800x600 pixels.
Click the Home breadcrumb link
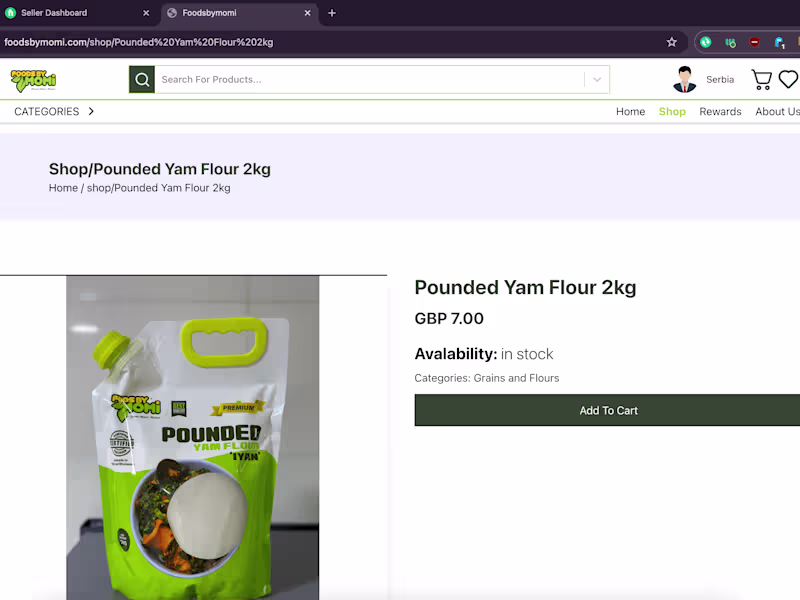(63, 188)
